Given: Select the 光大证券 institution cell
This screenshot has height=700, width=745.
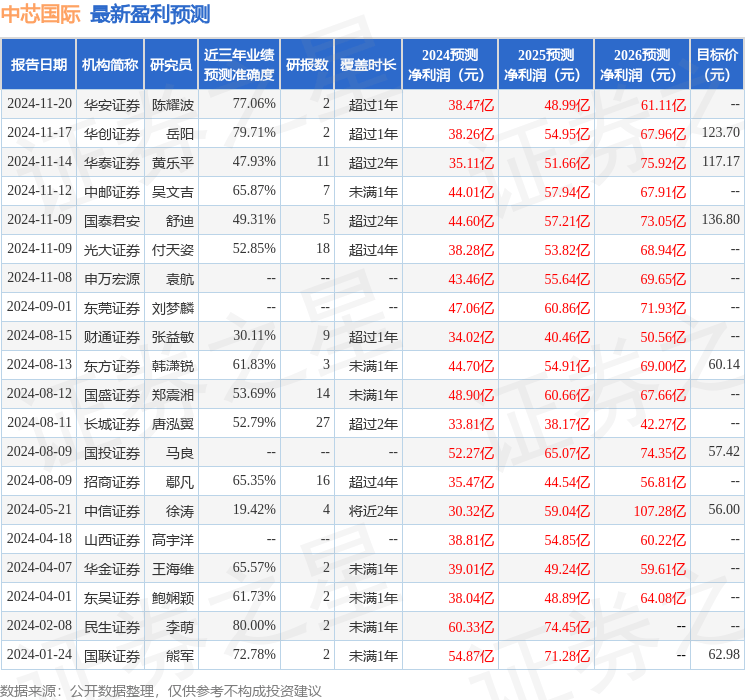Looking at the screenshot, I should pos(112,250).
